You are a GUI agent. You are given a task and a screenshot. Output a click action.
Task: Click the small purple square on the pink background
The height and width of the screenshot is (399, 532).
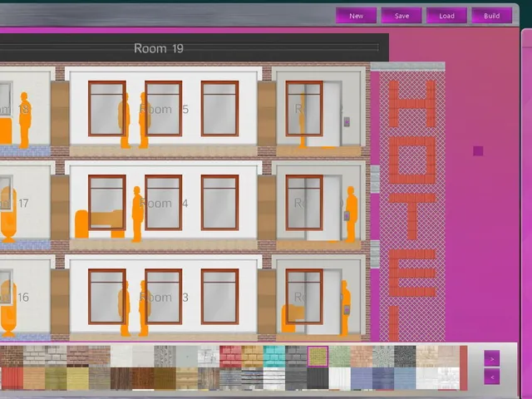pos(478,151)
